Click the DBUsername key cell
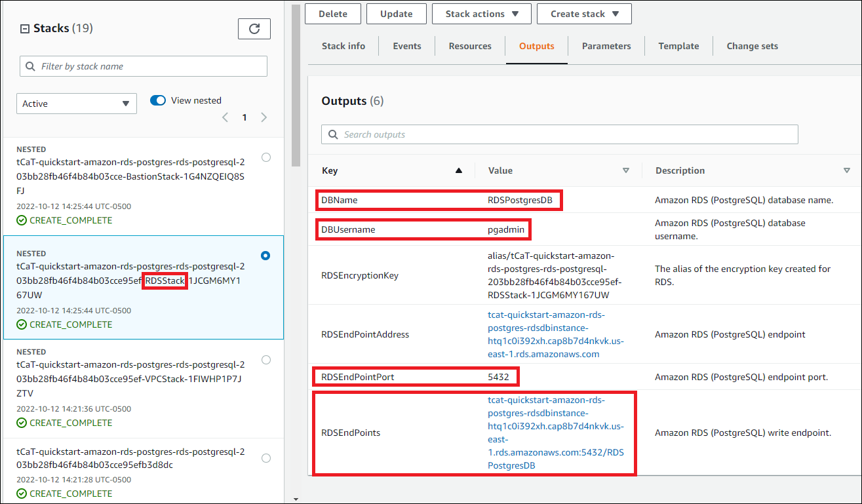The width and height of the screenshot is (862, 504). coord(348,229)
